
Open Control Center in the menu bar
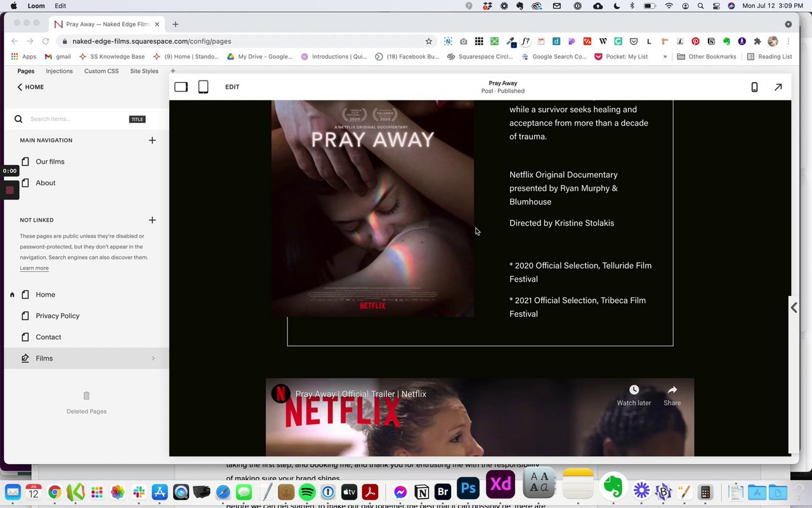click(716, 6)
